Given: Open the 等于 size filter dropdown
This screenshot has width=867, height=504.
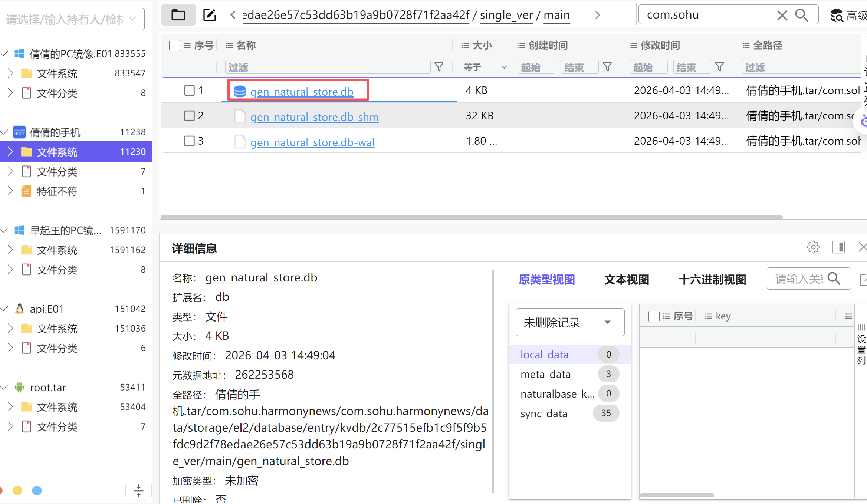Looking at the screenshot, I should click(x=485, y=67).
